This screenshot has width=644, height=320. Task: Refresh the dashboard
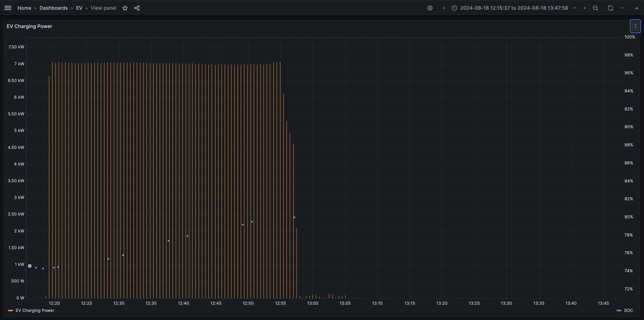point(611,8)
